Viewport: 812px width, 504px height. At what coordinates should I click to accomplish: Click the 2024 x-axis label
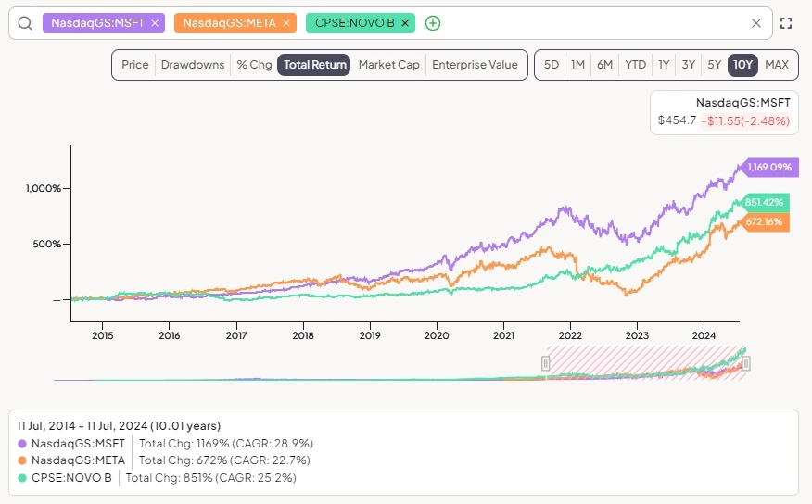point(704,335)
